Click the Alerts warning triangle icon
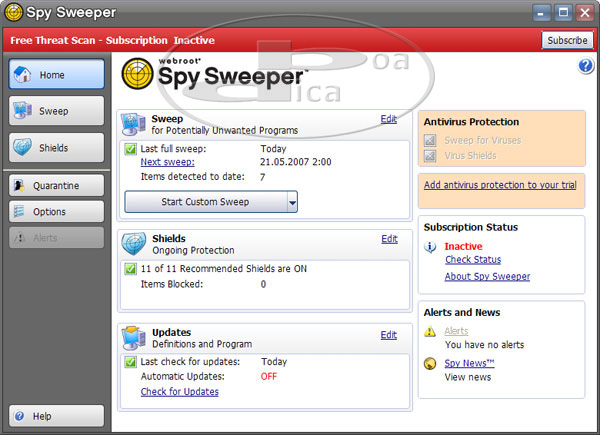600x435 pixels. (430, 331)
